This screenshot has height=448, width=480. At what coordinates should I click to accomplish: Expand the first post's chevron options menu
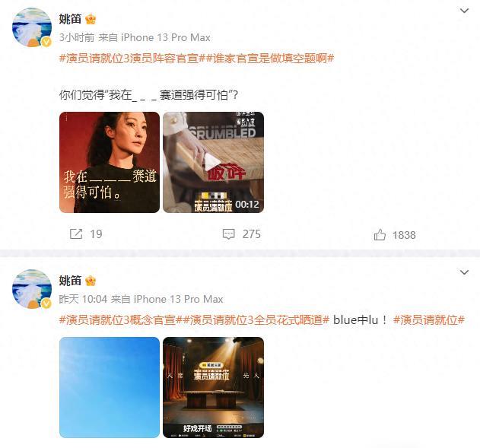click(464, 11)
